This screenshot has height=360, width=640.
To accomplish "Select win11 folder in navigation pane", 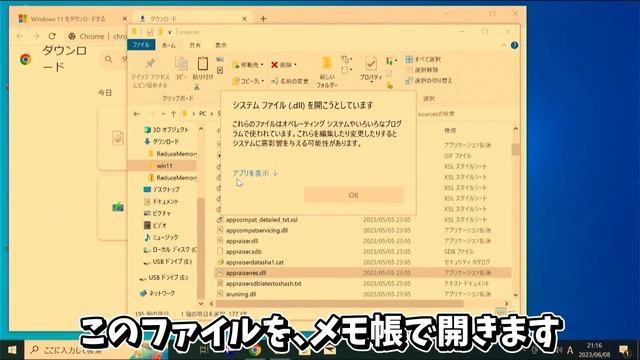I will 164,166.
